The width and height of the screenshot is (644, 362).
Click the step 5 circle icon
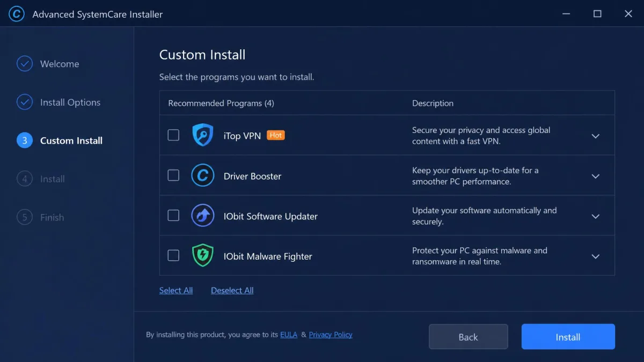click(25, 217)
